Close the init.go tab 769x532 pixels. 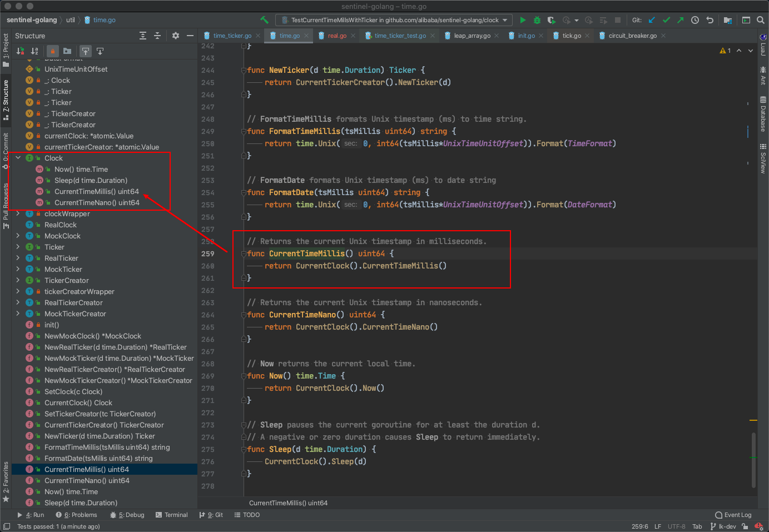coord(541,36)
